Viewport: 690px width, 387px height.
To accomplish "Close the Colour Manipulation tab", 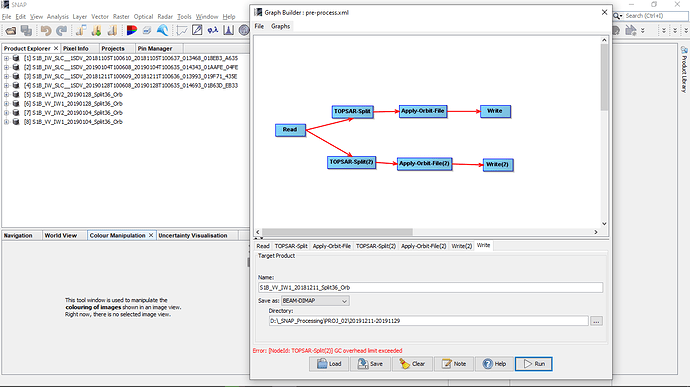I will [151, 235].
